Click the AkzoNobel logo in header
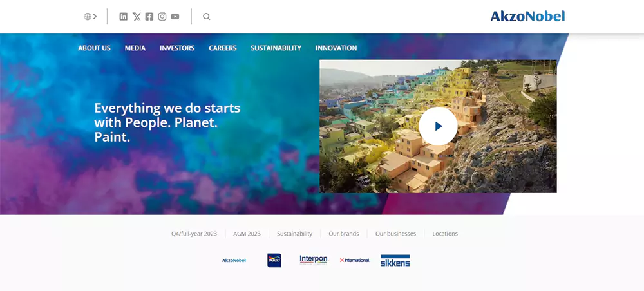 pos(527,16)
